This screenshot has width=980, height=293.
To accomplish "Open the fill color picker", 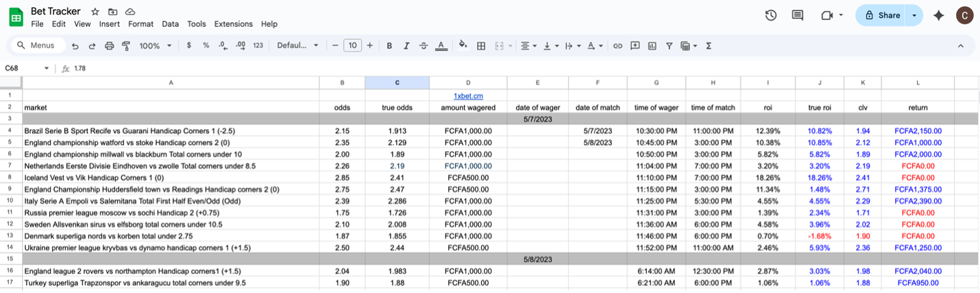I will [463, 45].
